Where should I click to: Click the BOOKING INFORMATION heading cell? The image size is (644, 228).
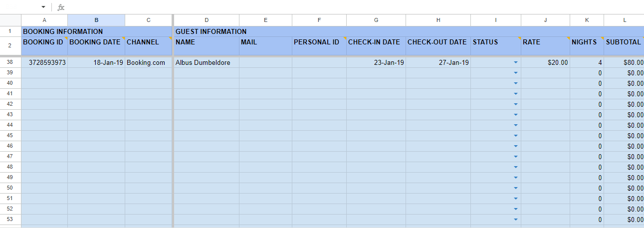(x=96, y=31)
